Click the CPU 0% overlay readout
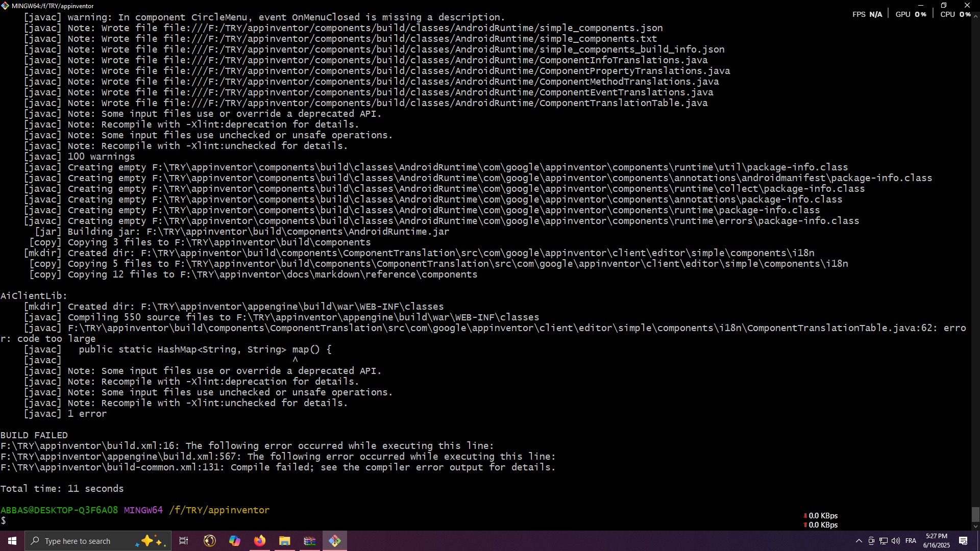980x551 pixels. coord(955,14)
